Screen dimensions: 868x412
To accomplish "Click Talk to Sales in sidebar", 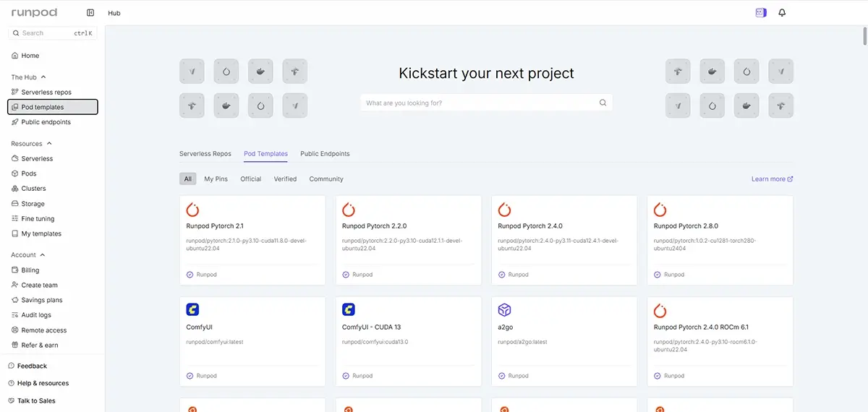I will coord(36,400).
